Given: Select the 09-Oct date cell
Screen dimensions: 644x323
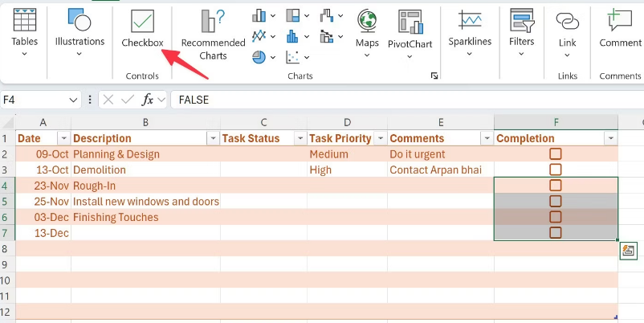Looking at the screenshot, I should [43, 154].
